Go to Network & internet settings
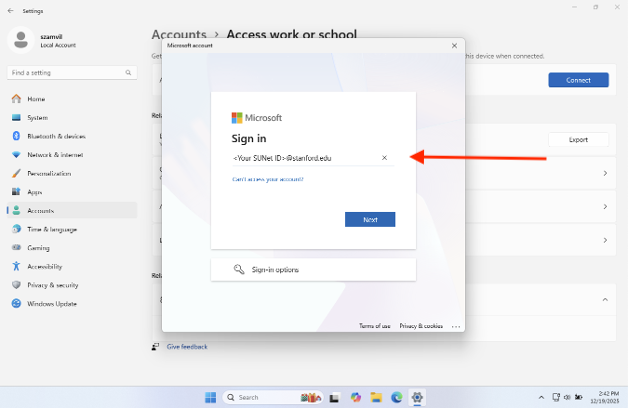This screenshot has width=628, height=408. point(55,155)
